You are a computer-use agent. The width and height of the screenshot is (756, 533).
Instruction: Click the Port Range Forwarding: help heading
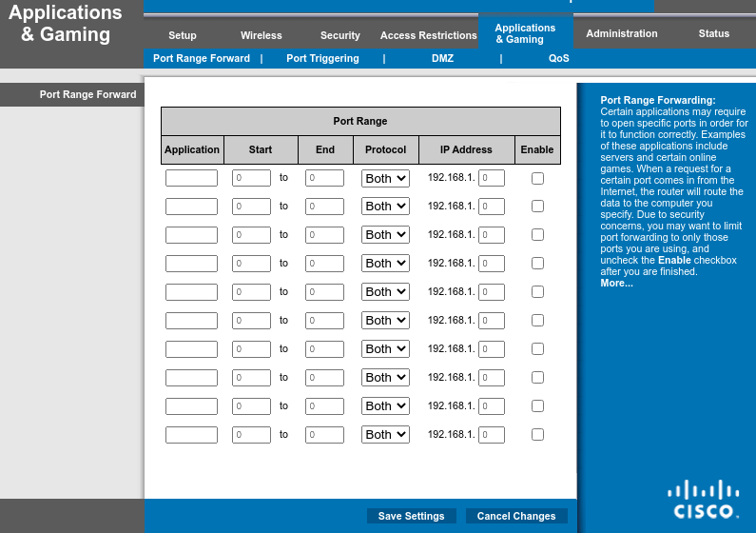pyautogui.click(x=658, y=100)
